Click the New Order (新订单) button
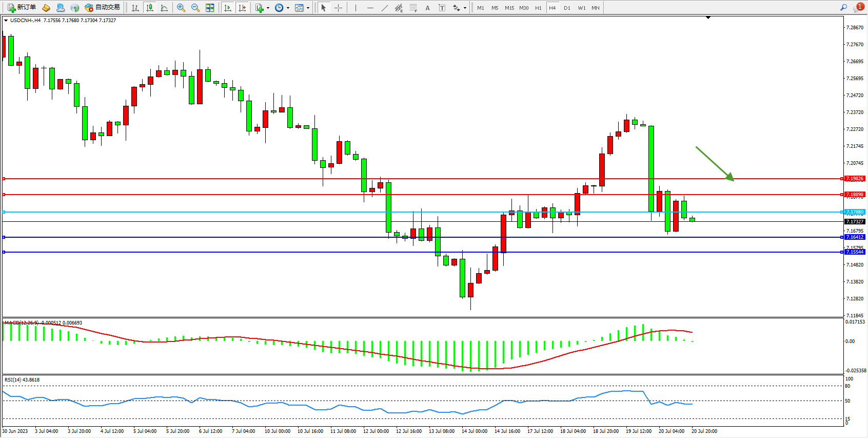 pyautogui.click(x=22, y=8)
